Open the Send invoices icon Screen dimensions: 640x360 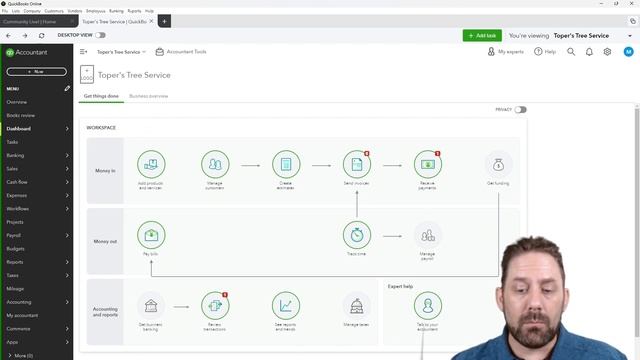(357, 164)
